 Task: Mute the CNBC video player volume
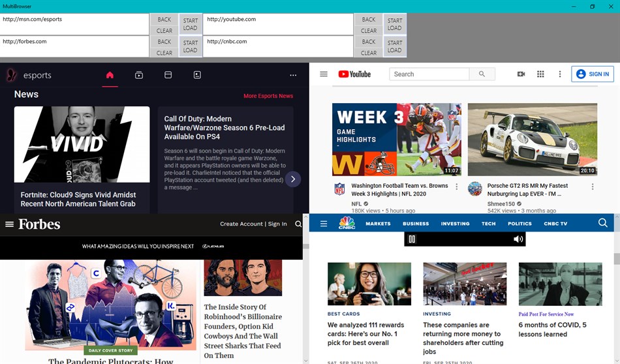click(518, 239)
